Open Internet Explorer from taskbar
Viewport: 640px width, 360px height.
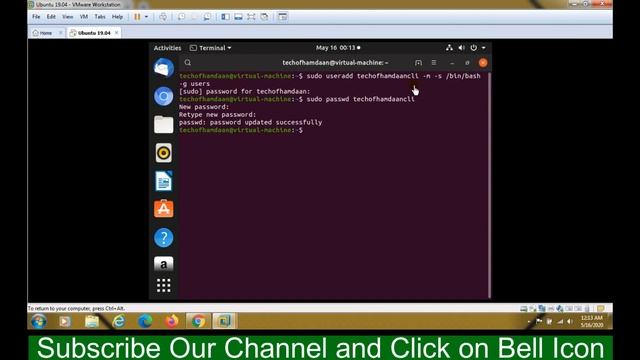click(x=119, y=322)
